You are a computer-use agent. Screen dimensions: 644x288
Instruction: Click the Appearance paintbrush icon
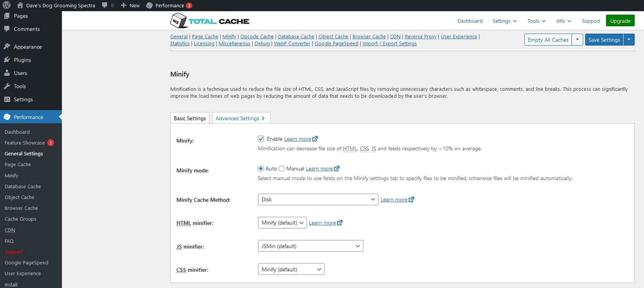tap(7, 47)
